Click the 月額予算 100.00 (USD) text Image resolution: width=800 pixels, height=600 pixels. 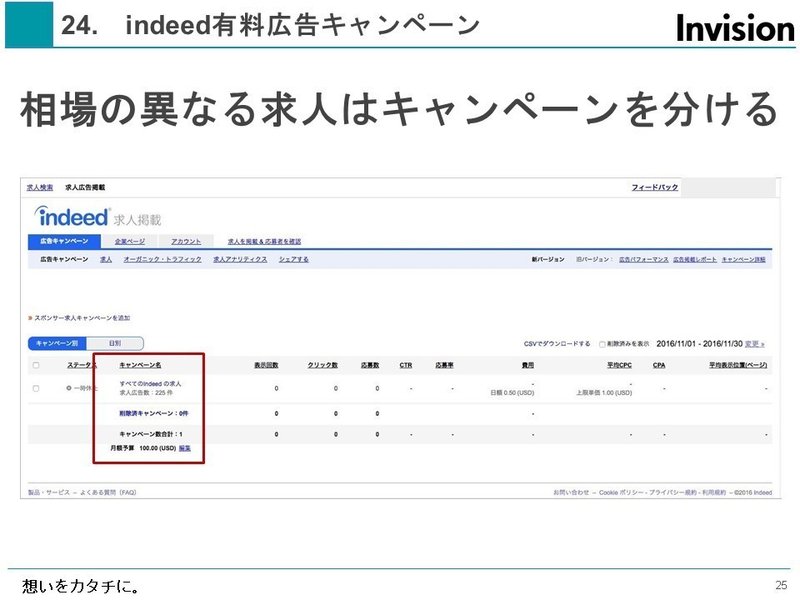coord(143,448)
